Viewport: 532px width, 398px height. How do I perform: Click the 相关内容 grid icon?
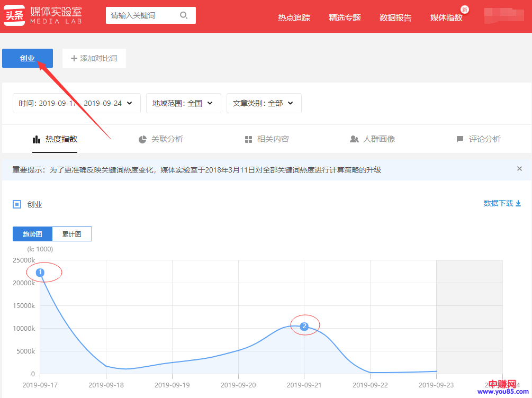click(x=248, y=139)
